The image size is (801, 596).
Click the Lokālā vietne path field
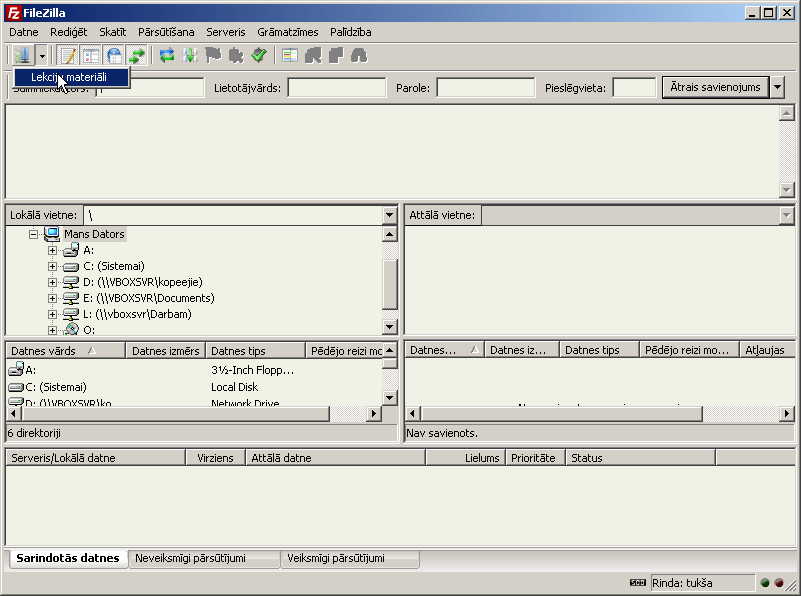[x=233, y=215]
